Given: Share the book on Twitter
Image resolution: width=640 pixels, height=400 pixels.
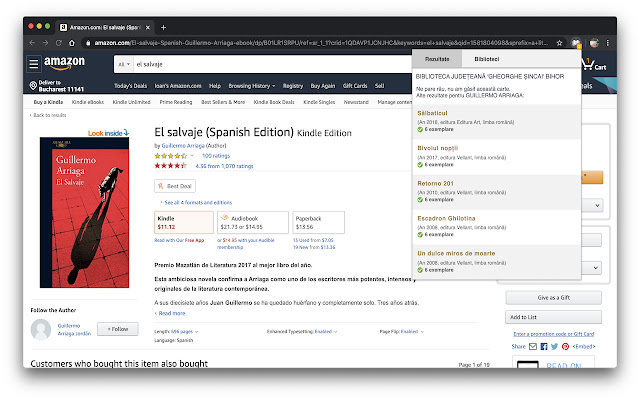Looking at the screenshot, I should (x=554, y=347).
